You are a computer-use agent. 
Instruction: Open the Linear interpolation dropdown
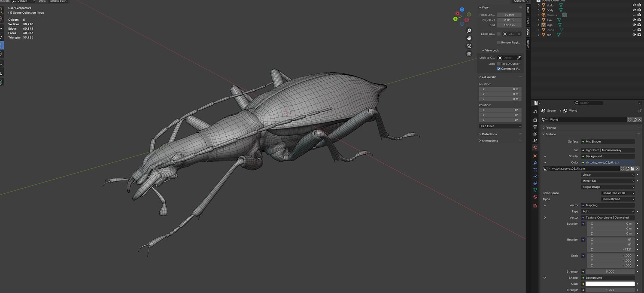pyautogui.click(x=608, y=175)
